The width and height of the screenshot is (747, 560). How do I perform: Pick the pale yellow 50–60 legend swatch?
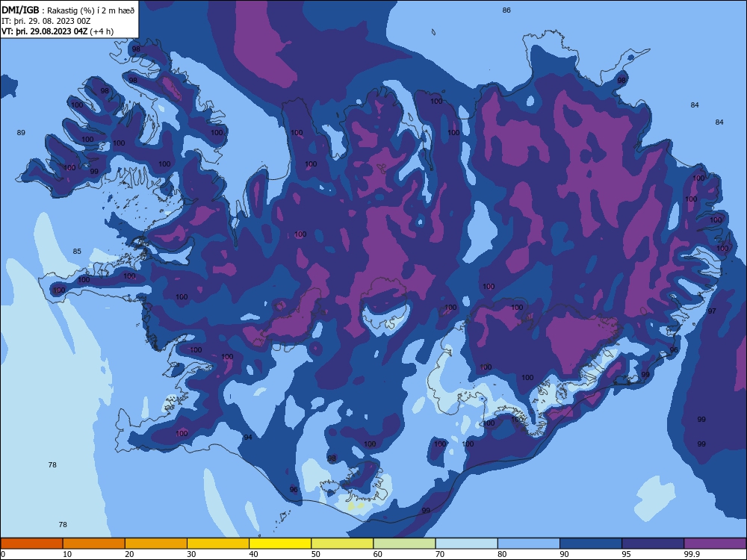tap(342, 544)
